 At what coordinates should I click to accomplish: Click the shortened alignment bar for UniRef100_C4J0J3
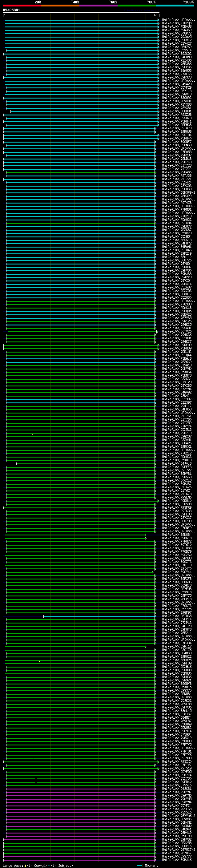point(86,464)
